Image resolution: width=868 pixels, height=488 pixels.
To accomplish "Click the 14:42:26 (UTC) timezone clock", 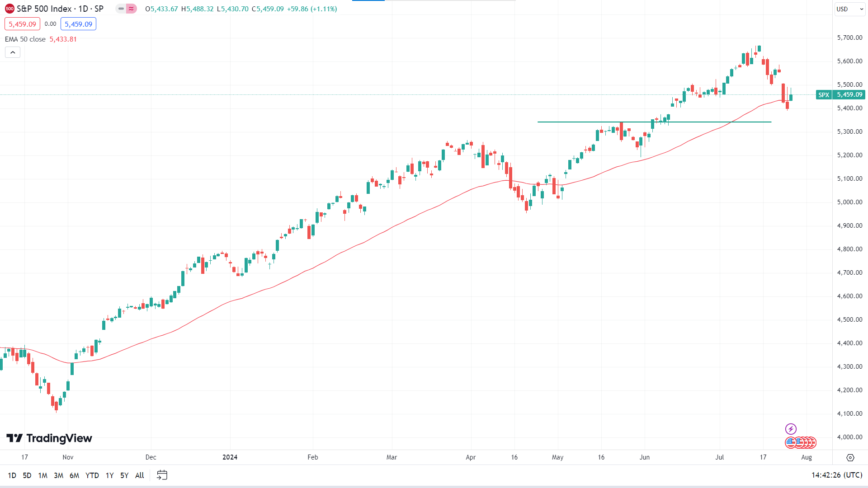I will pos(836,475).
